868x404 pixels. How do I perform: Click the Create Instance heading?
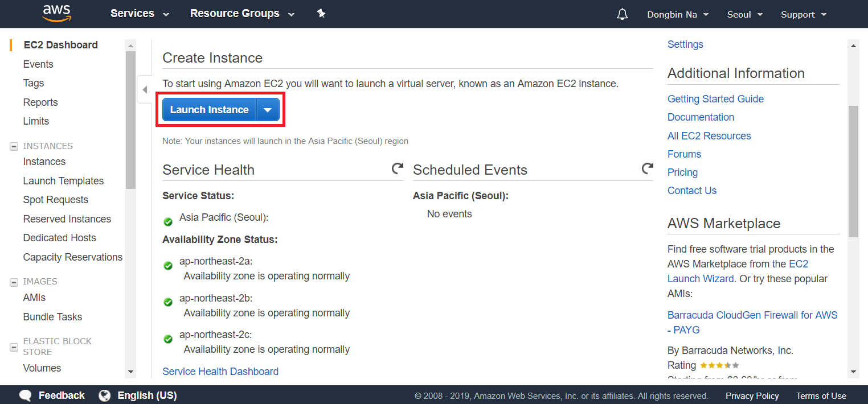(x=212, y=58)
